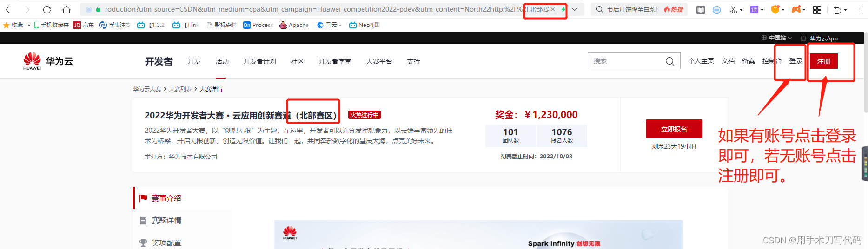Open the 中国站 region selector

tap(777, 38)
